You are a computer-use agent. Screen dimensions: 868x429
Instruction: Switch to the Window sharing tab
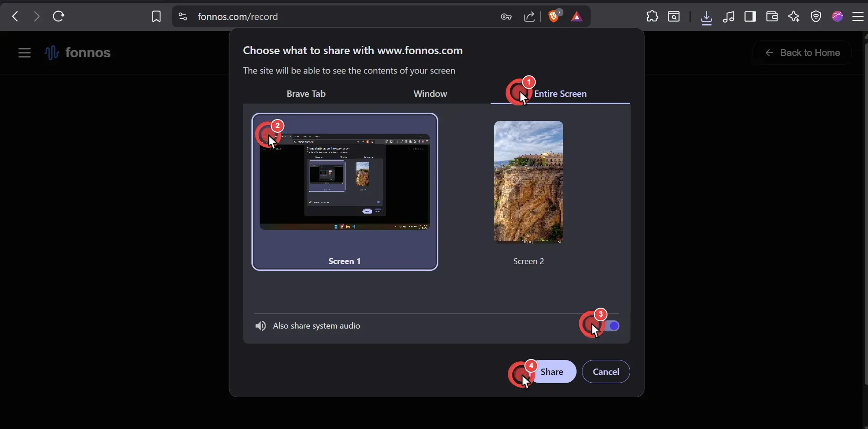(x=430, y=94)
